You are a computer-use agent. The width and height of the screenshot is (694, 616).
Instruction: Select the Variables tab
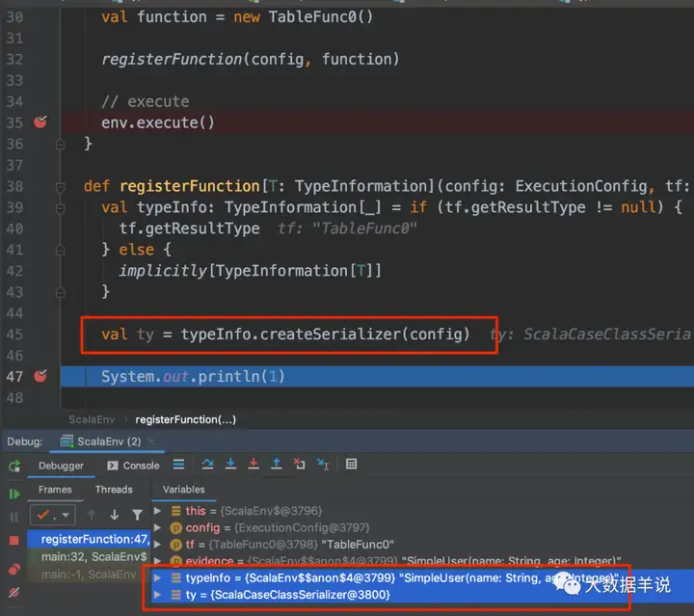click(x=184, y=490)
